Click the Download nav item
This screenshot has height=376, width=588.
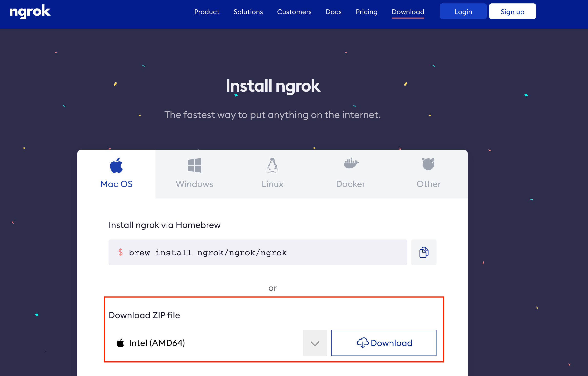click(408, 12)
